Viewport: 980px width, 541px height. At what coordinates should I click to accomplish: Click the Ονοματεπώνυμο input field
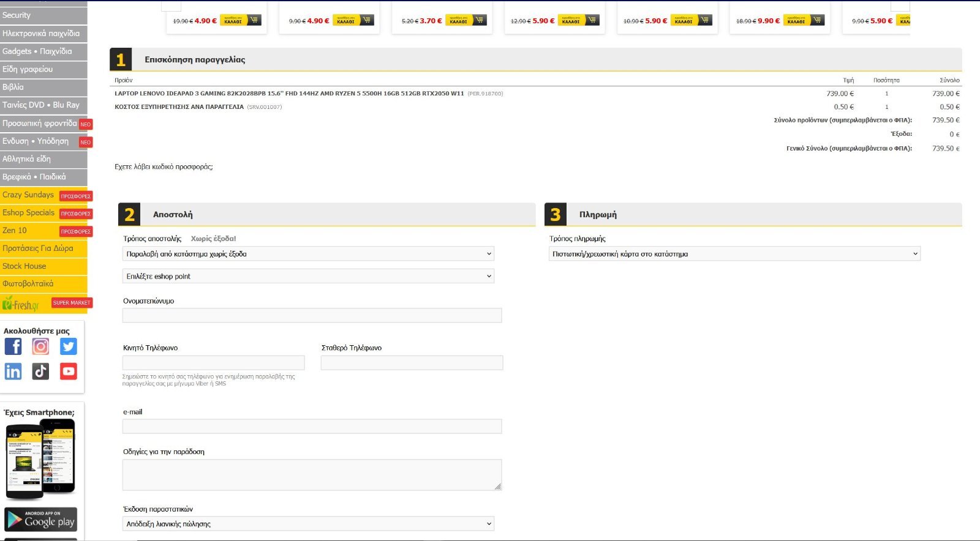(312, 316)
